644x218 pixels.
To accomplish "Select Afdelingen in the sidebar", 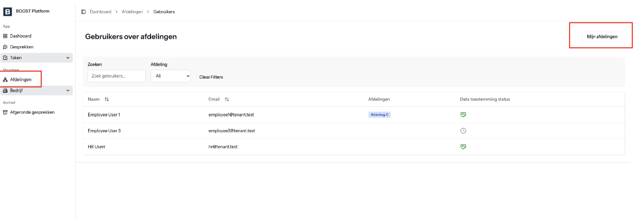I will pyautogui.click(x=21, y=80).
